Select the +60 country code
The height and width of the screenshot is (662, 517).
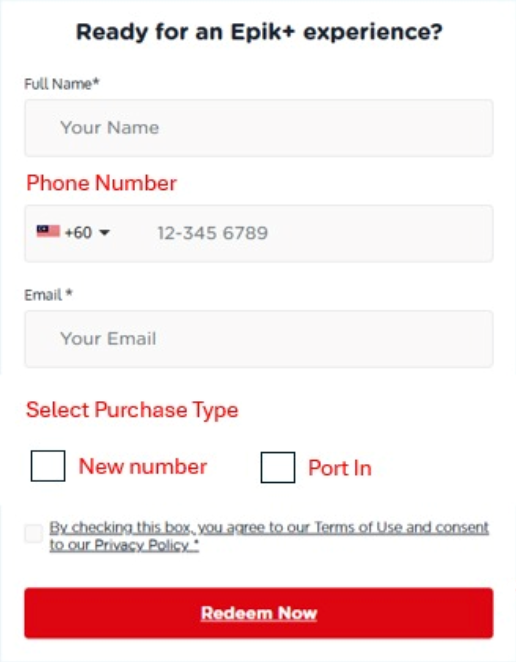pos(78,233)
